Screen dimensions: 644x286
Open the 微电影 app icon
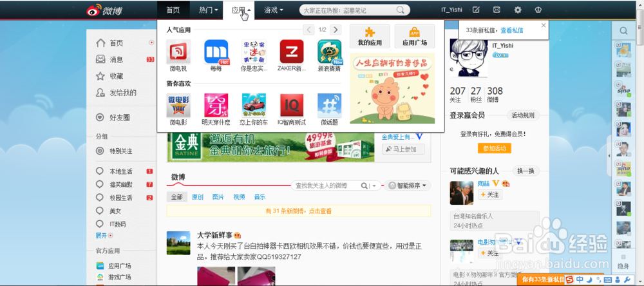click(x=178, y=105)
